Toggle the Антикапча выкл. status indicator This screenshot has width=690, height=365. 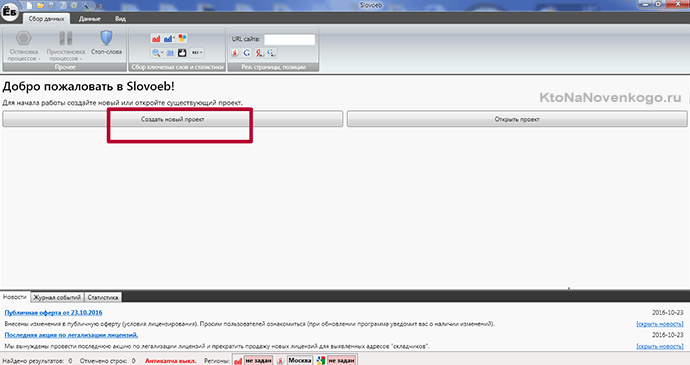[170, 361]
